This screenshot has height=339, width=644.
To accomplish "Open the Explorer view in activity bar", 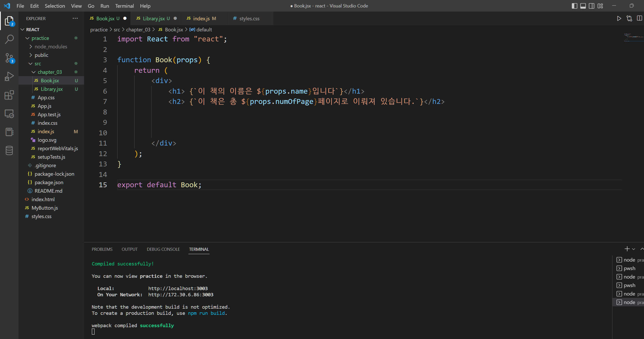I will pos(9,21).
